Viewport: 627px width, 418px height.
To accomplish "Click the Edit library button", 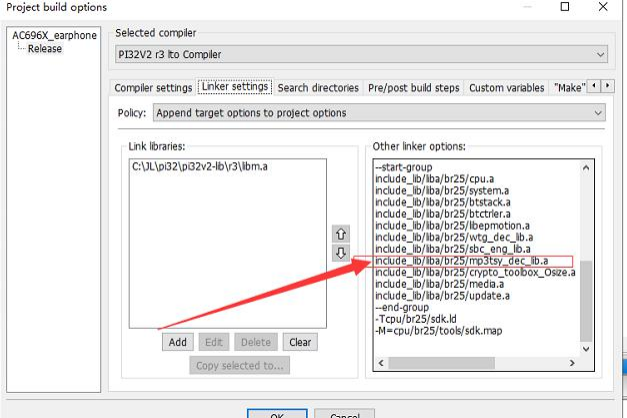I will 214,342.
